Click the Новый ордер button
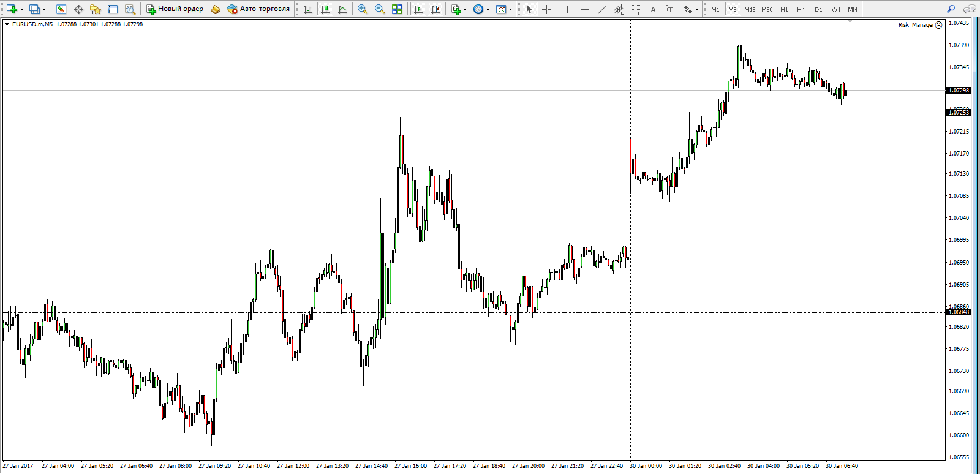Screen dimensions: 980x474 tap(175, 9)
